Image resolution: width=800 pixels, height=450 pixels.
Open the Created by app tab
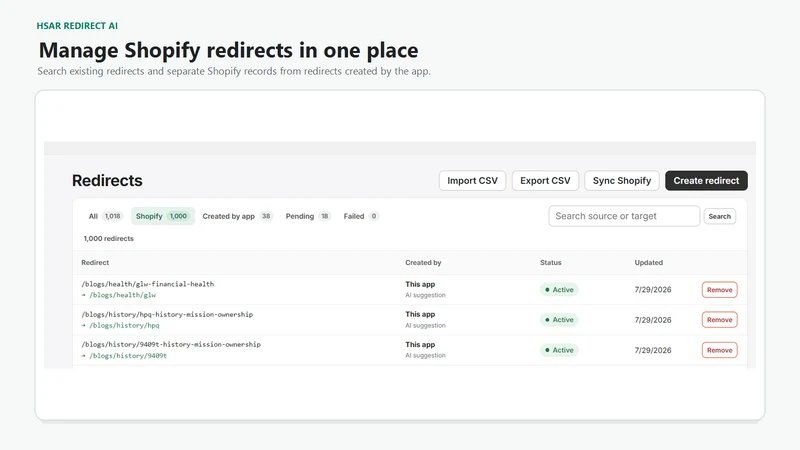(237, 216)
